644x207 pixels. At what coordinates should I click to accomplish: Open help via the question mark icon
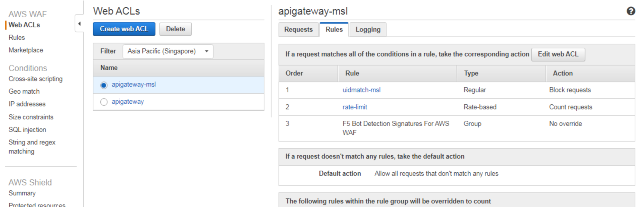point(631,11)
